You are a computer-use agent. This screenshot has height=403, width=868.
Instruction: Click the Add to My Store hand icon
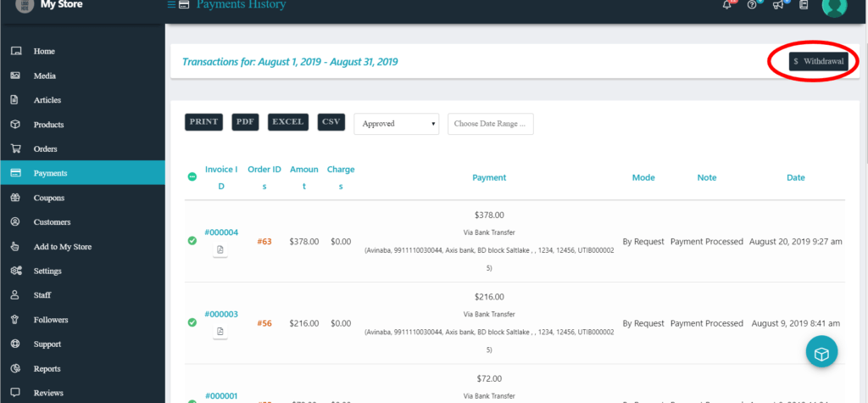15,246
